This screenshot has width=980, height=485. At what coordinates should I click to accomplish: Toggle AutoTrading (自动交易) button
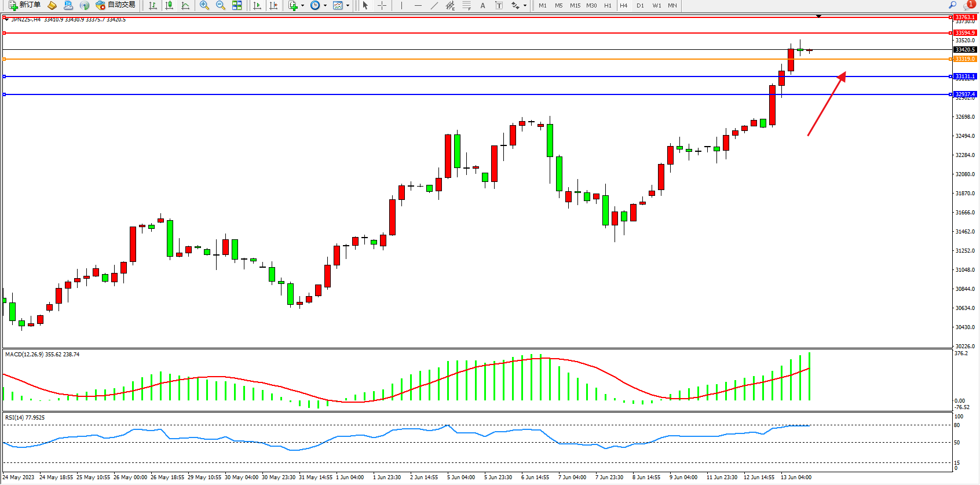[x=115, y=5]
